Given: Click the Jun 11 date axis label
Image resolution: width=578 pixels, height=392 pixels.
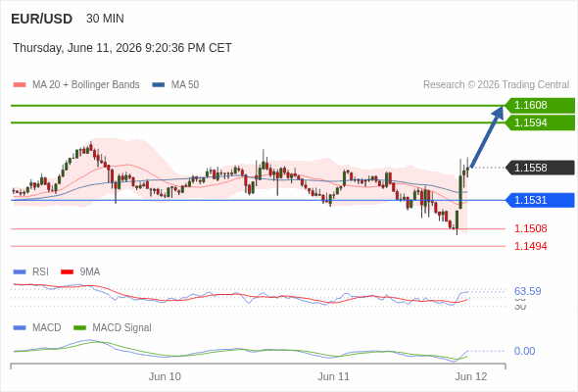Looking at the screenshot, I should pos(334,376).
